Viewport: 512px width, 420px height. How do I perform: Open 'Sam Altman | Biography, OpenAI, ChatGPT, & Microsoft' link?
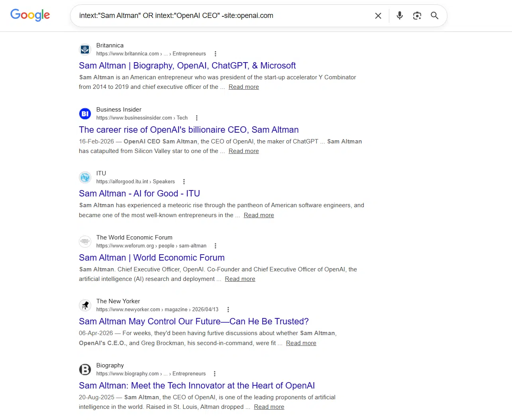click(187, 66)
